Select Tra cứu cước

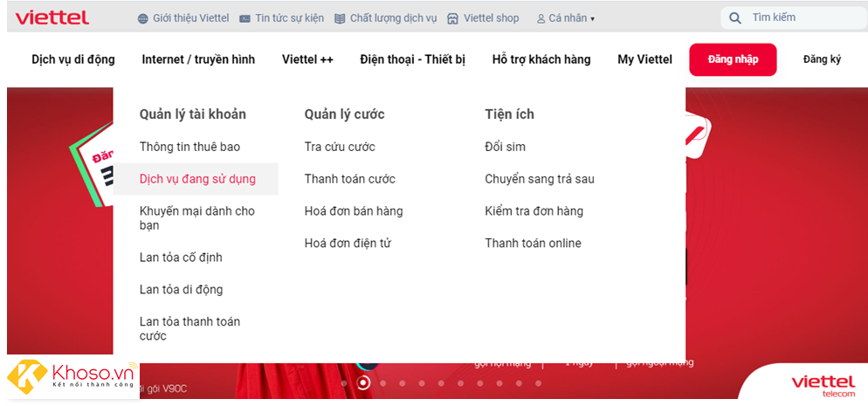tap(340, 147)
